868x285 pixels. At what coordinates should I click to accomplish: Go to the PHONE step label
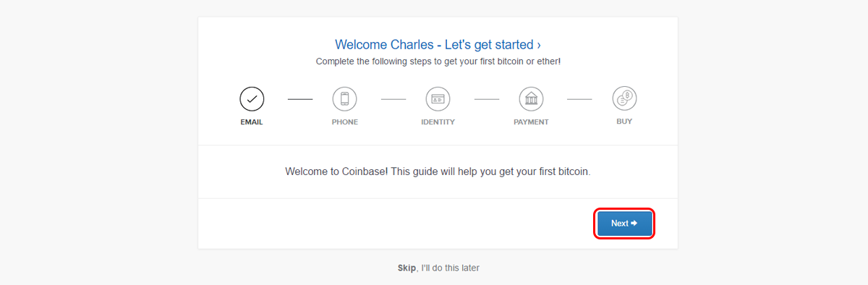coord(345,122)
